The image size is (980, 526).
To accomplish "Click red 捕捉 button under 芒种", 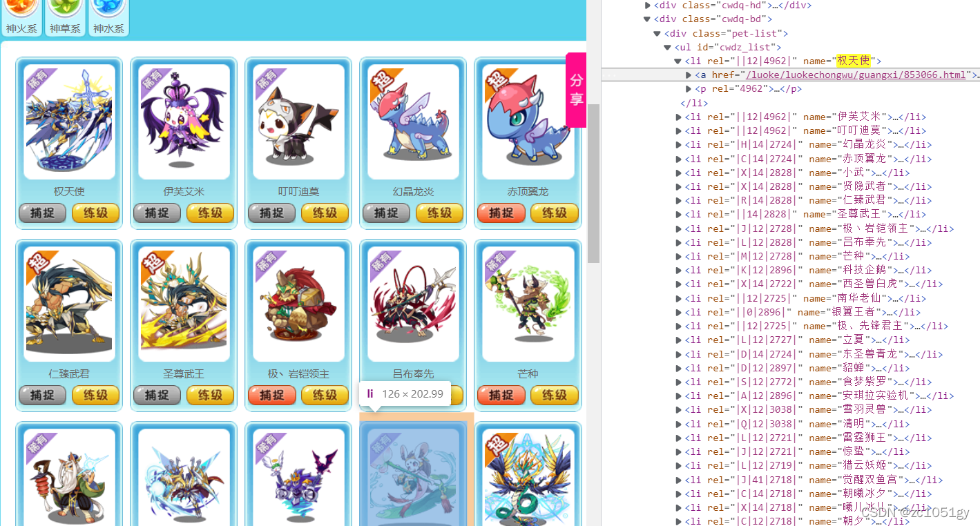I will tap(501, 396).
